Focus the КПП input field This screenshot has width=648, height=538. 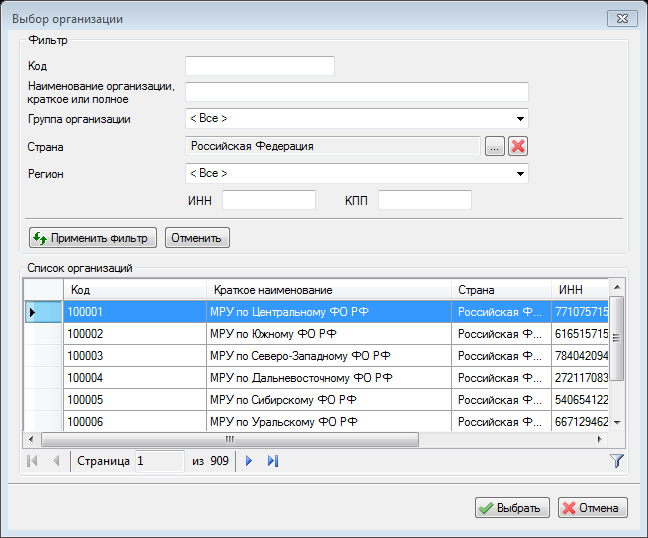point(425,200)
